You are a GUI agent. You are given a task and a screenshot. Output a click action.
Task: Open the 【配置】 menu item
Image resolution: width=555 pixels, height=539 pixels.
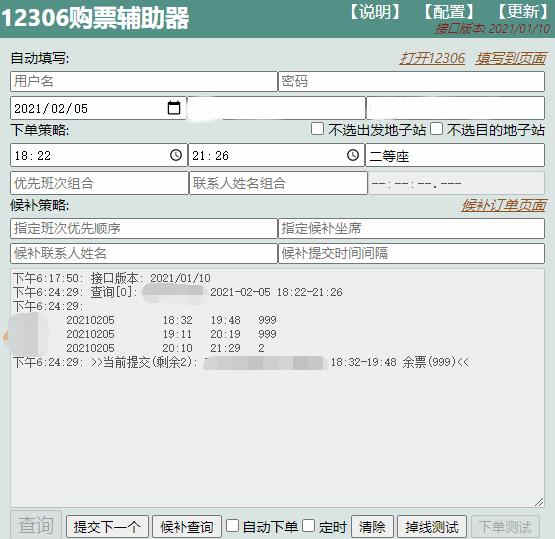point(449,12)
